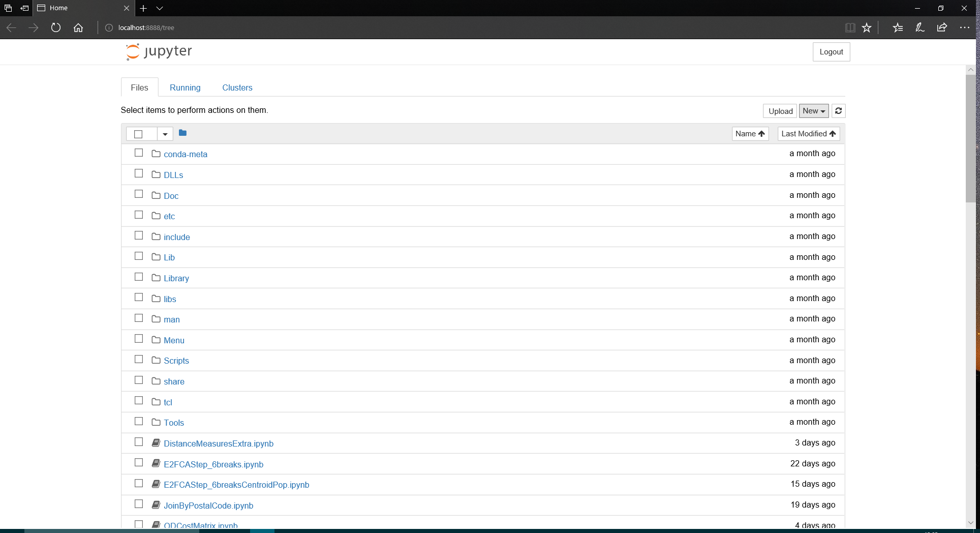This screenshot has height=533, width=980.
Task: Click the notebook icon beside DistanceMeasuresExtra.ipynb
Action: (156, 442)
